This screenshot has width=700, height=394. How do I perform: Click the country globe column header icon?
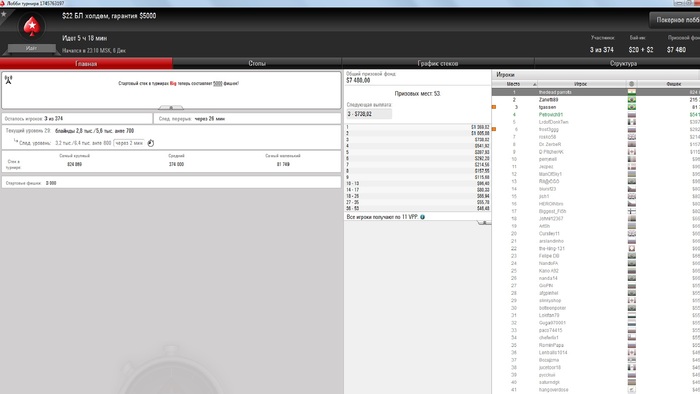click(x=631, y=83)
